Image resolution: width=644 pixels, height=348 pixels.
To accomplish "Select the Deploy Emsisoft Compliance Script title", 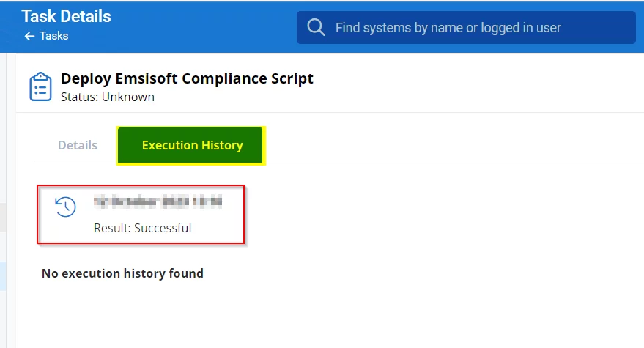I will pyautogui.click(x=187, y=78).
